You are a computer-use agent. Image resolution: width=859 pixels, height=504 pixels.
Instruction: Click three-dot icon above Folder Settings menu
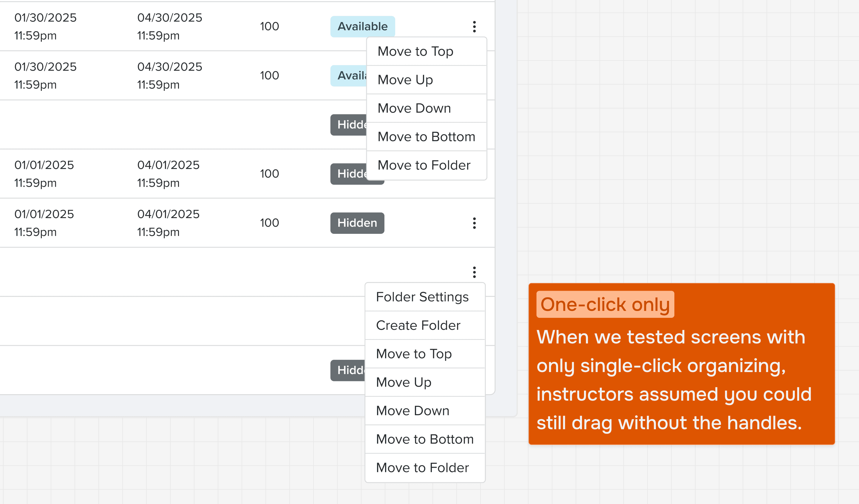[474, 272]
